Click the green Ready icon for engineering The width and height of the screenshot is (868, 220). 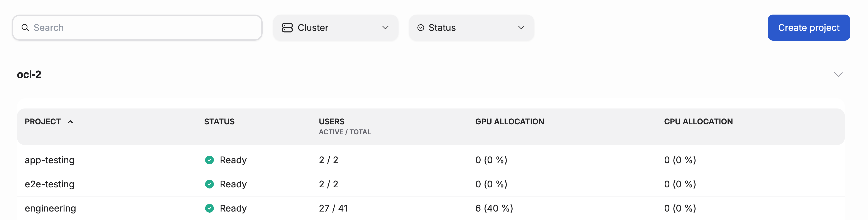click(209, 208)
